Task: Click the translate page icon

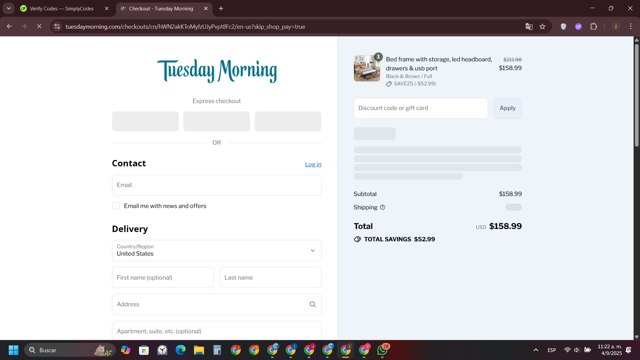Action: tap(529, 27)
